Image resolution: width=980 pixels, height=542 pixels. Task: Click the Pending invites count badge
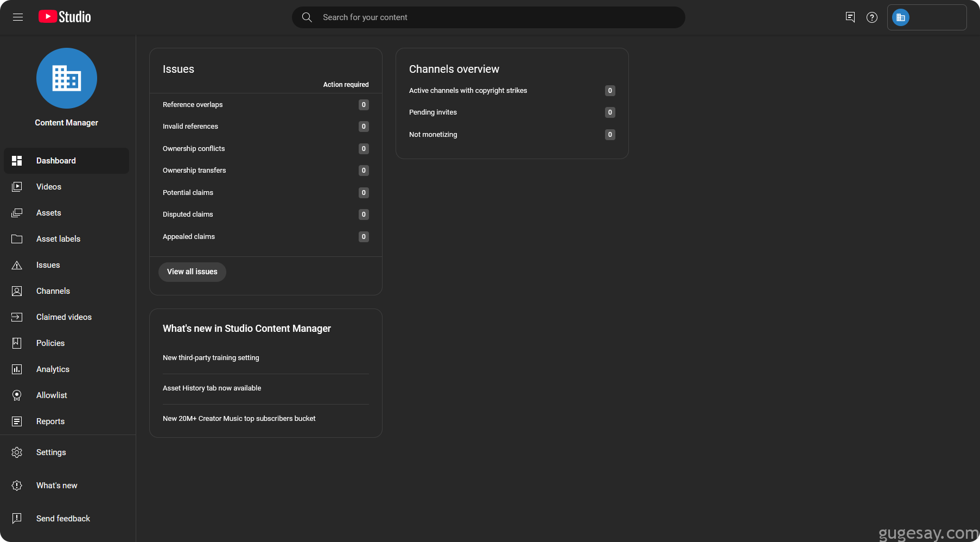pos(610,112)
